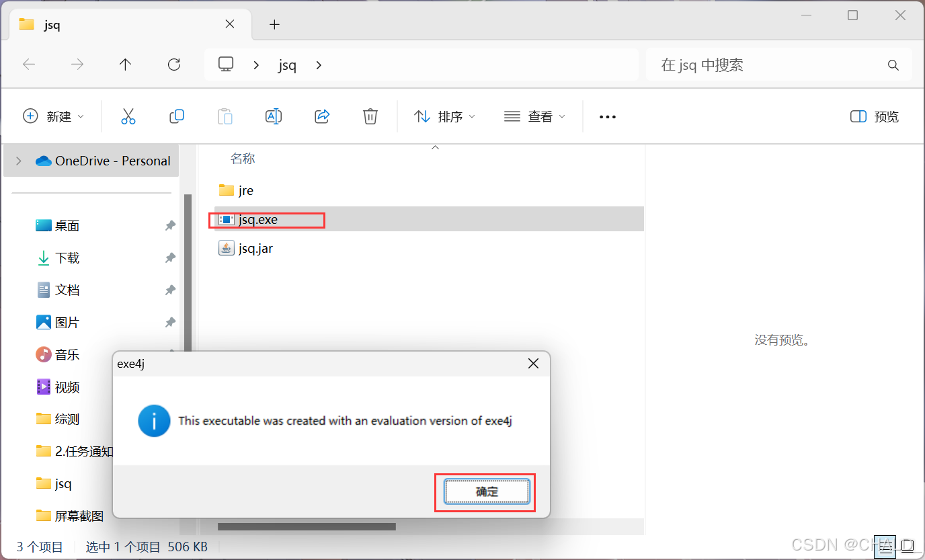Viewport: 925px width, 560px height.
Task: Toggle the 预览 preview pane
Action: coord(873,116)
